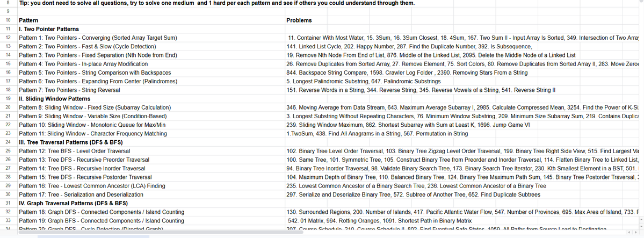644x238 pixels.
Task: Select 'Pattern 12: Tree BFS - Level Order Traversal' cell
Action: coord(151,151)
